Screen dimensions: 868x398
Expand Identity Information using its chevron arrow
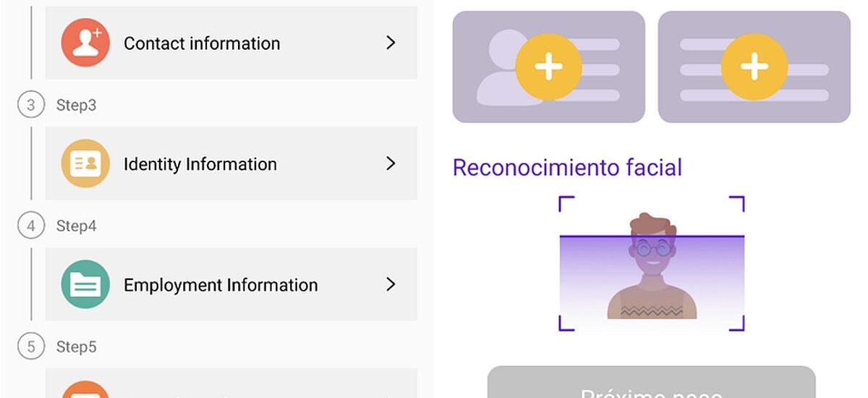(391, 164)
